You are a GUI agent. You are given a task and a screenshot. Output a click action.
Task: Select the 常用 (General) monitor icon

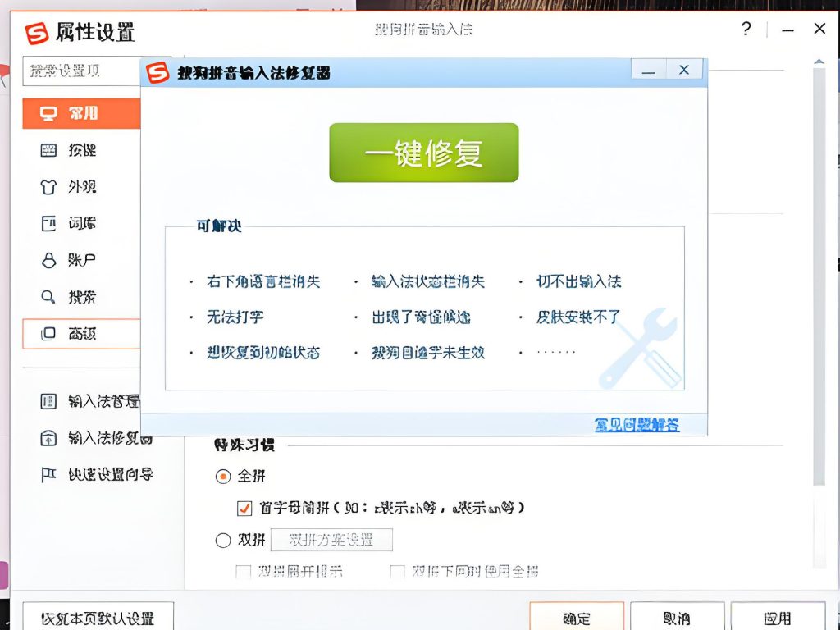point(49,113)
